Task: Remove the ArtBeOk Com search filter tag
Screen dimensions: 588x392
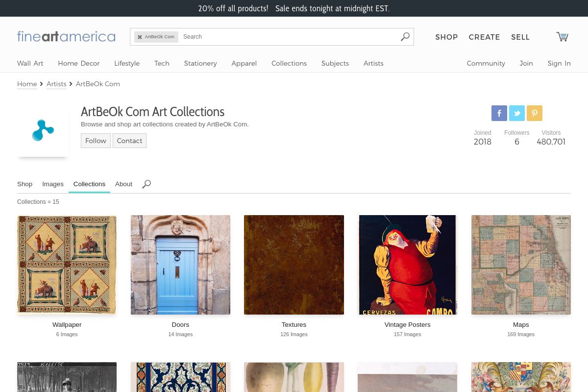Action: coord(140,37)
